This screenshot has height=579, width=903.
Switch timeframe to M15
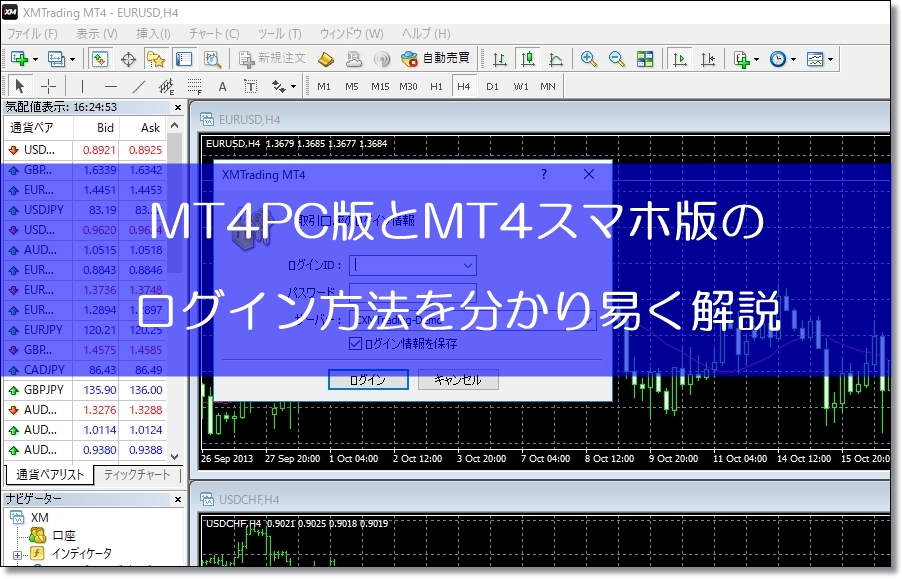pyautogui.click(x=380, y=86)
